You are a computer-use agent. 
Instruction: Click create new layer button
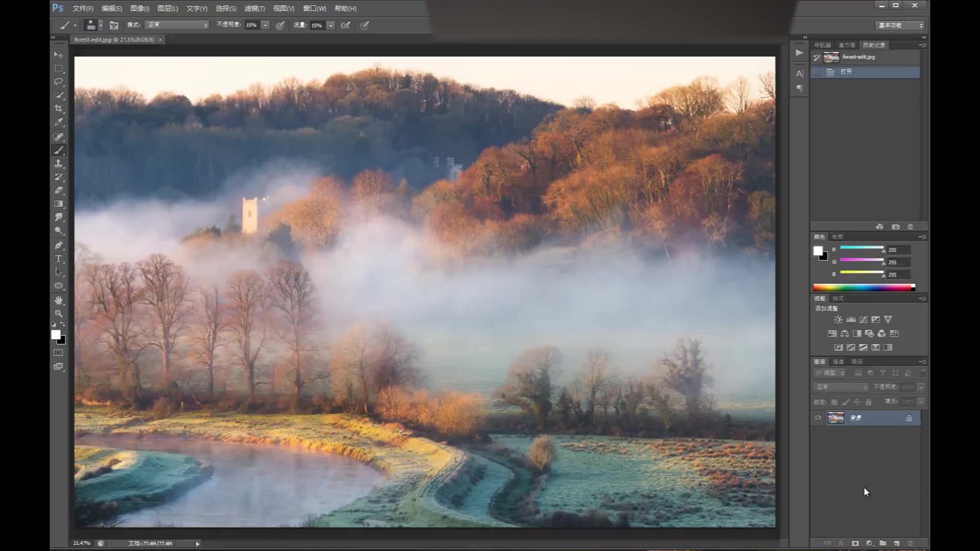coord(897,543)
